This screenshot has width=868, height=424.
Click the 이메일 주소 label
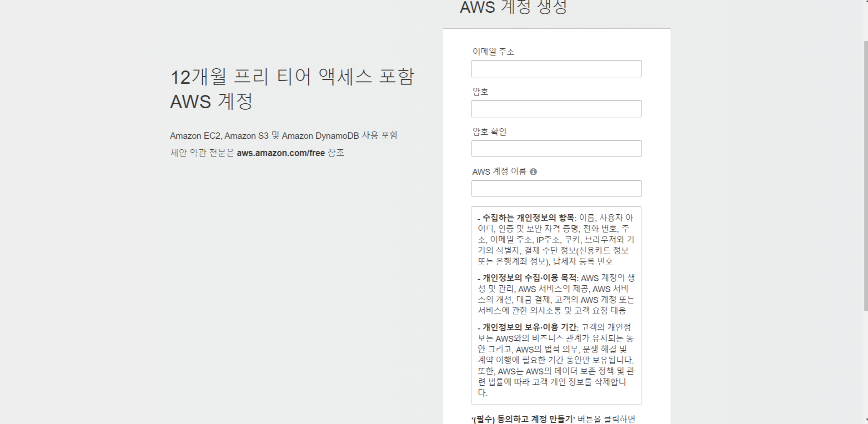(x=493, y=52)
